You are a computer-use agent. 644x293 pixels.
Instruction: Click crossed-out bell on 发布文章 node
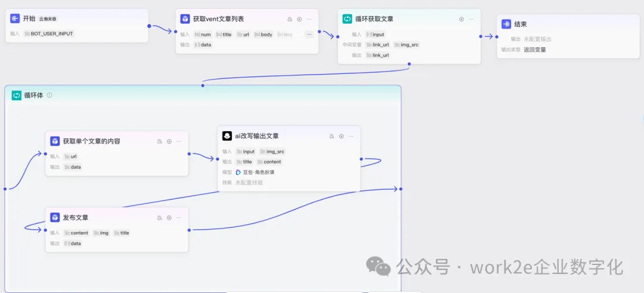click(x=159, y=217)
